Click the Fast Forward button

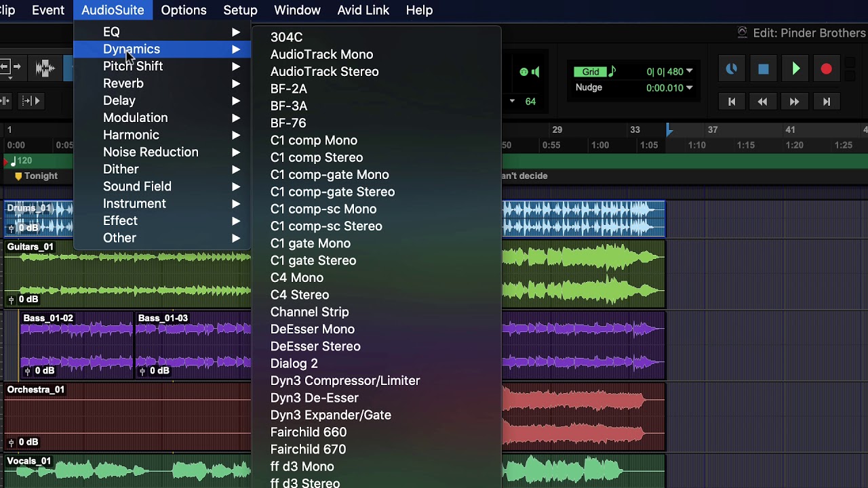click(x=794, y=102)
